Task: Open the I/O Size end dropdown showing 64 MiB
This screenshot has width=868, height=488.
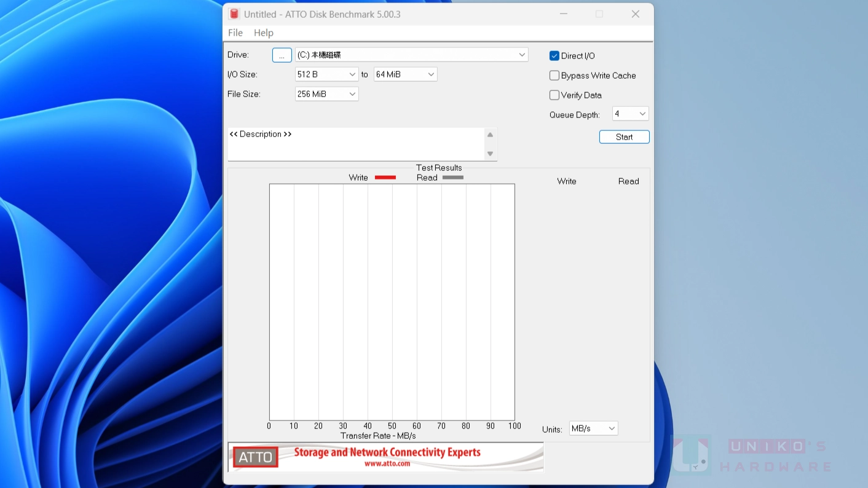Action: 405,74
